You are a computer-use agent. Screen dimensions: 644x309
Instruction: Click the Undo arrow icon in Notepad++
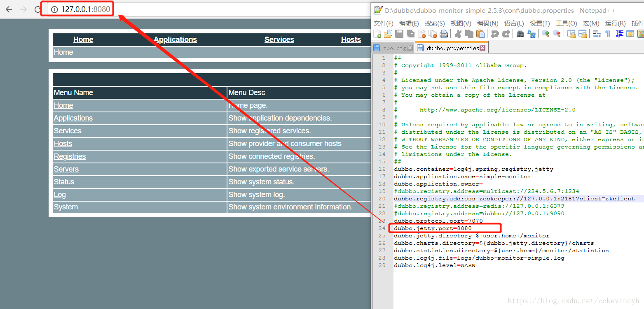[495, 34]
